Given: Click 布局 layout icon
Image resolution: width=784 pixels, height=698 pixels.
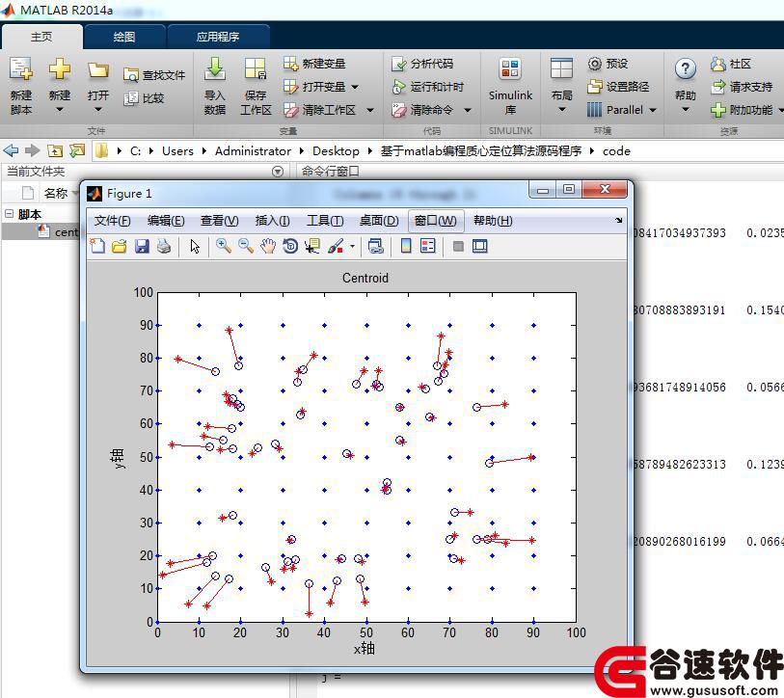Looking at the screenshot, I should (561, 69).
